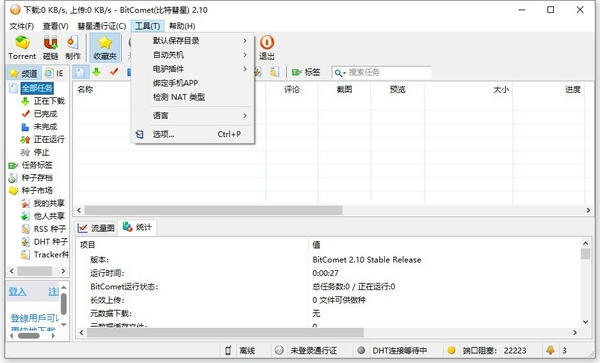
Task: Toggle the 收藏夹 favorites star button
Action: point(105,47)
